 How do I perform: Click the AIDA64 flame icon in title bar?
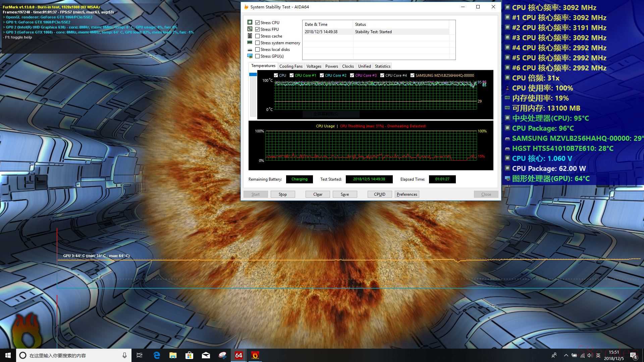[246, 7]
